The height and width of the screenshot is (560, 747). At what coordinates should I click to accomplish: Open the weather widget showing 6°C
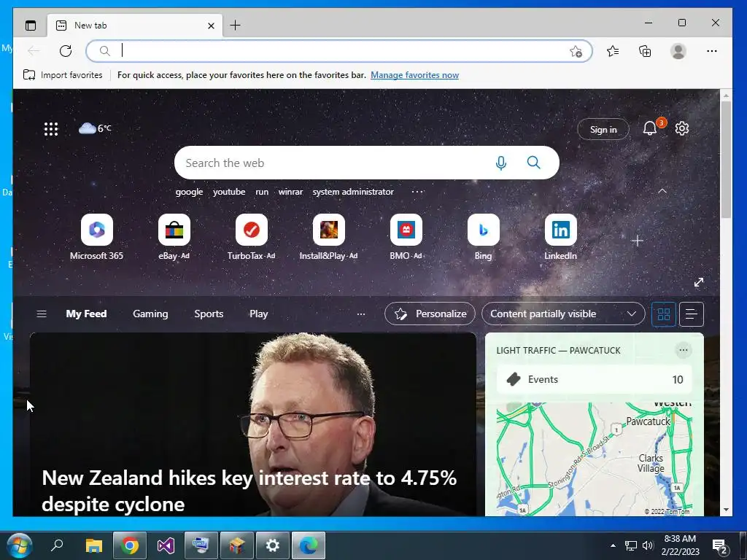[95, 128]
